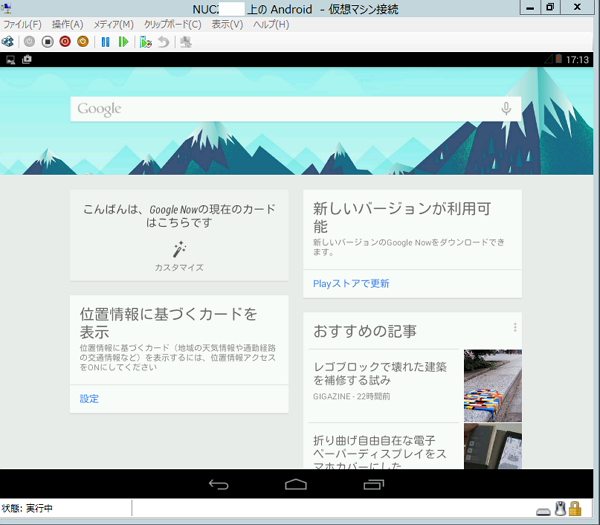Open the レゴブロックで壊れた建築 article
Screen dimensions: 600x525
tap(380, 373)
